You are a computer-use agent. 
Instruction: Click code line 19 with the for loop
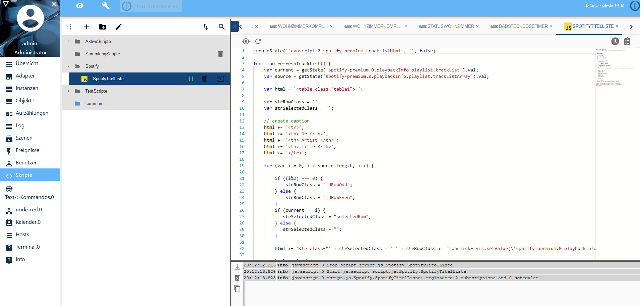(x=319, y=166)
